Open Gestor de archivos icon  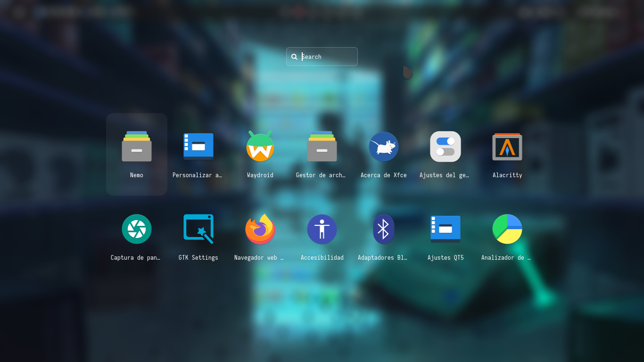322,147
